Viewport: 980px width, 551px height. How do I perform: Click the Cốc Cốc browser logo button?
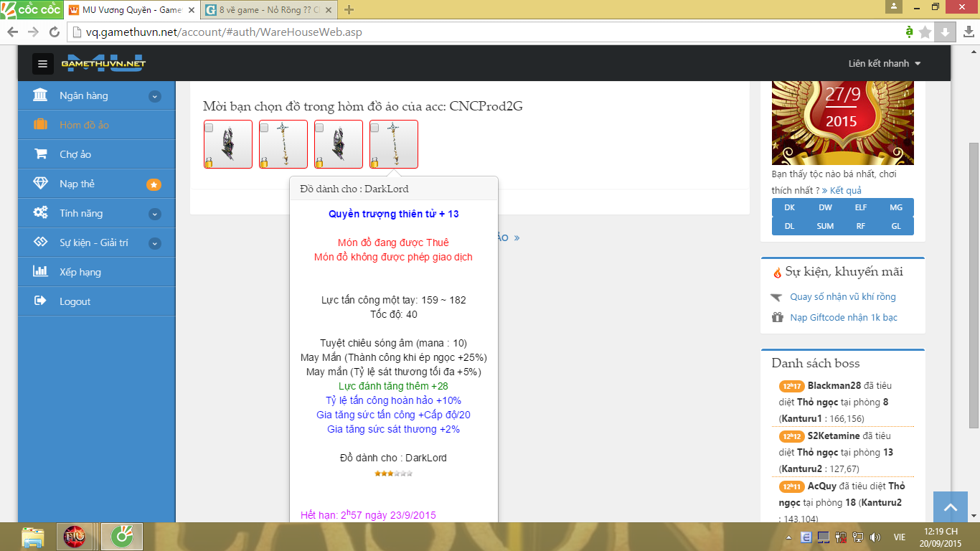click(31, 10)
